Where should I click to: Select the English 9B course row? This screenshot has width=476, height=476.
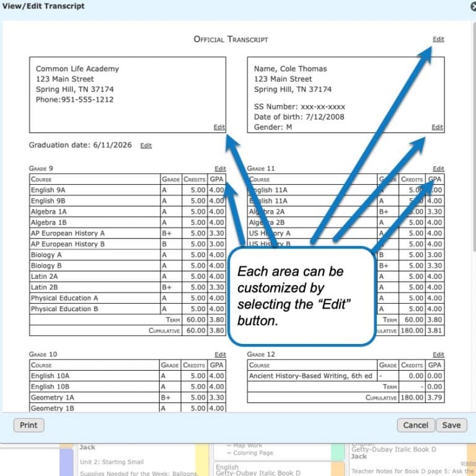click(128, 201)
